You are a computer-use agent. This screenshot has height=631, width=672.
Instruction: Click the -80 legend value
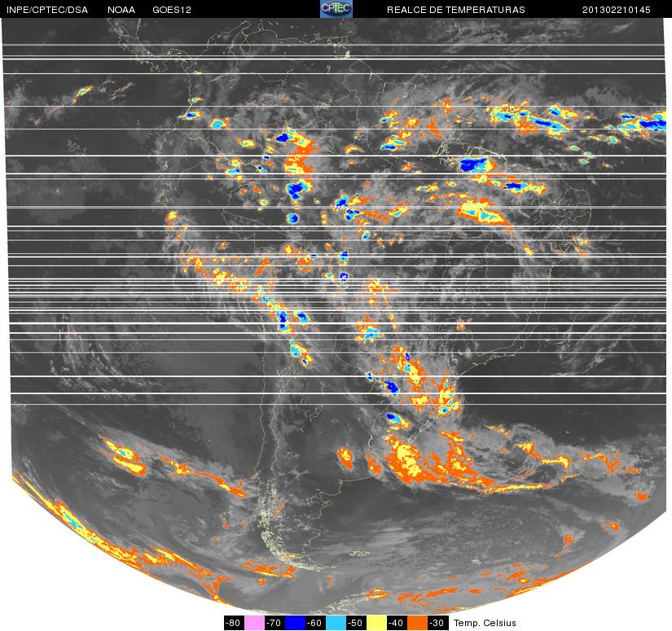point(234,623)
